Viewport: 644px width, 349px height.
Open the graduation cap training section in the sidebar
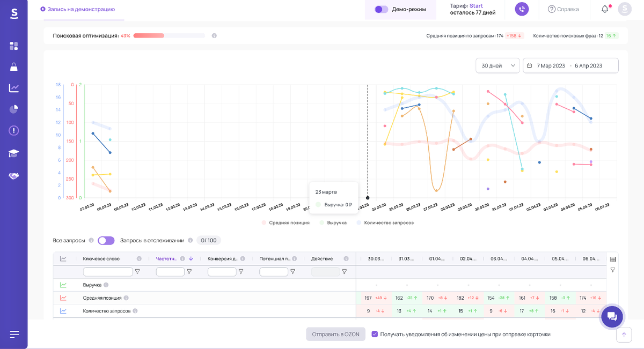pos(14,154)
